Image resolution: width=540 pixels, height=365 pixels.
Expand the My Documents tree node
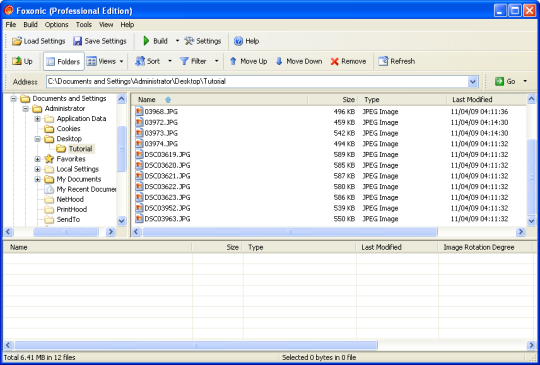click(x=38, y=179)
